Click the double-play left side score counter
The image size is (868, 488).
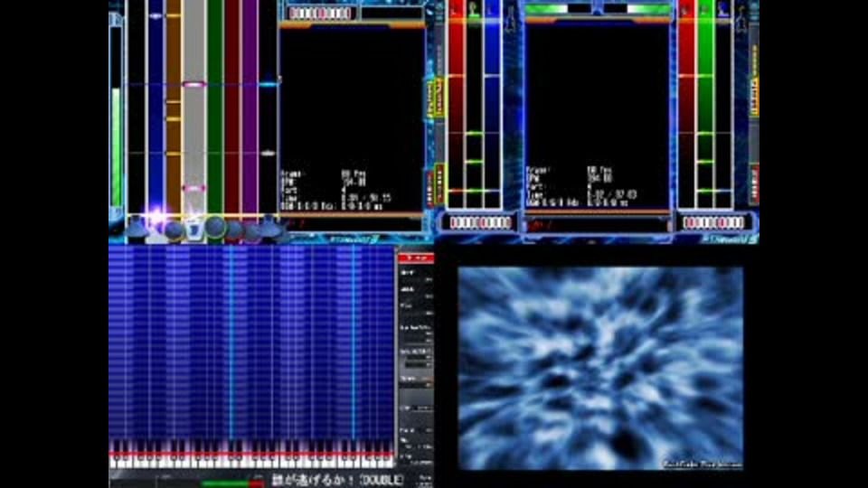coord(480,222)
